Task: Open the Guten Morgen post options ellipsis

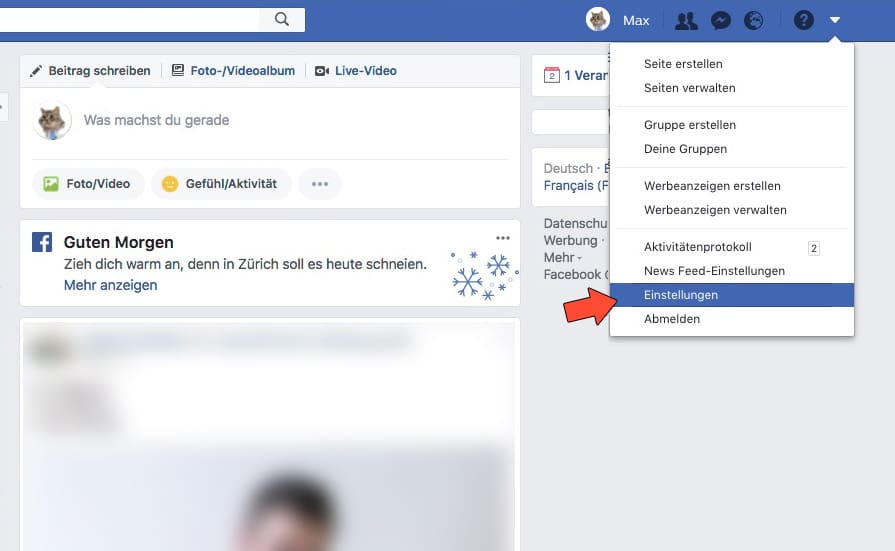Action: [x=502, y=238]
